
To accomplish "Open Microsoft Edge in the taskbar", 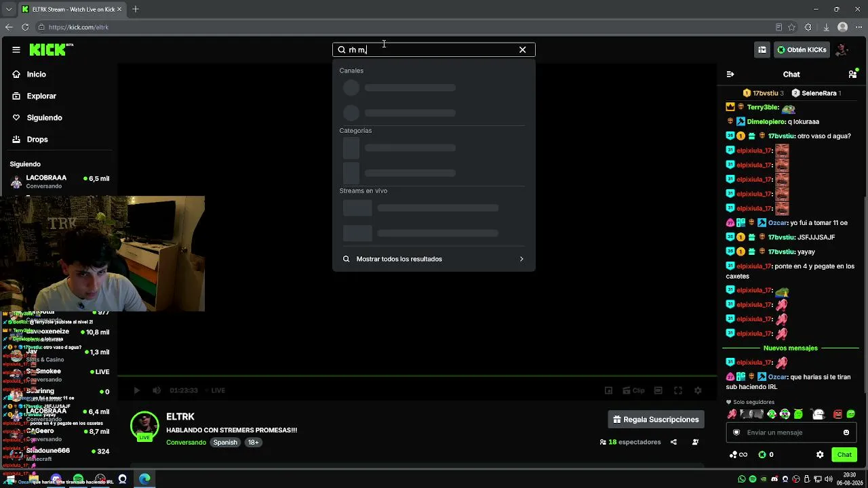I will 144,479.
